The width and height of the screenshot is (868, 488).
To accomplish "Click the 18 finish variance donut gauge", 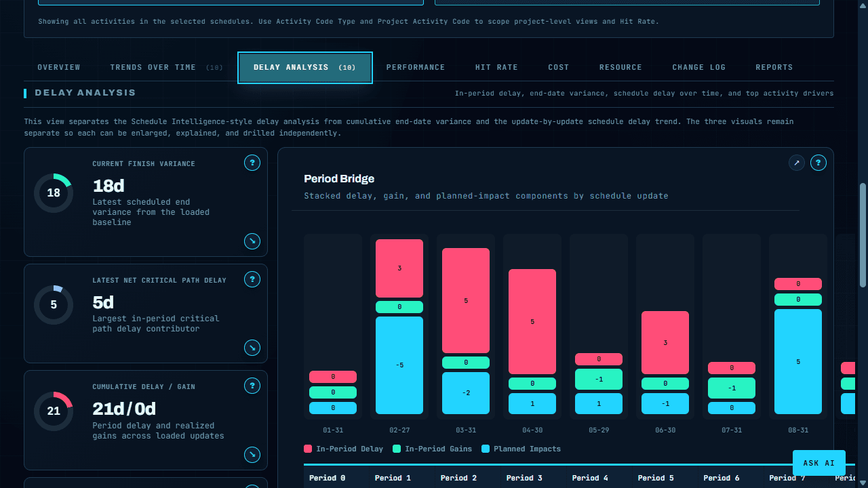I will pyautogui.click(x=54, y=193).
